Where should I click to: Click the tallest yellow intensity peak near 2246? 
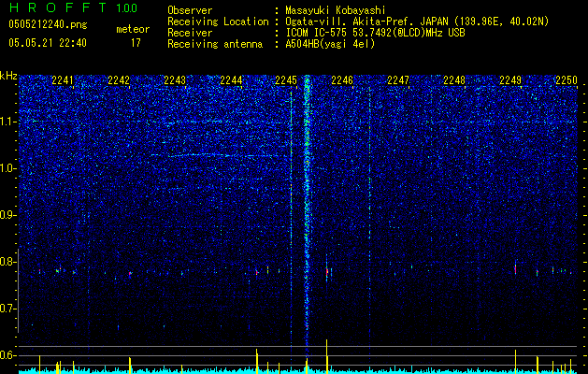tap(326, 356)
